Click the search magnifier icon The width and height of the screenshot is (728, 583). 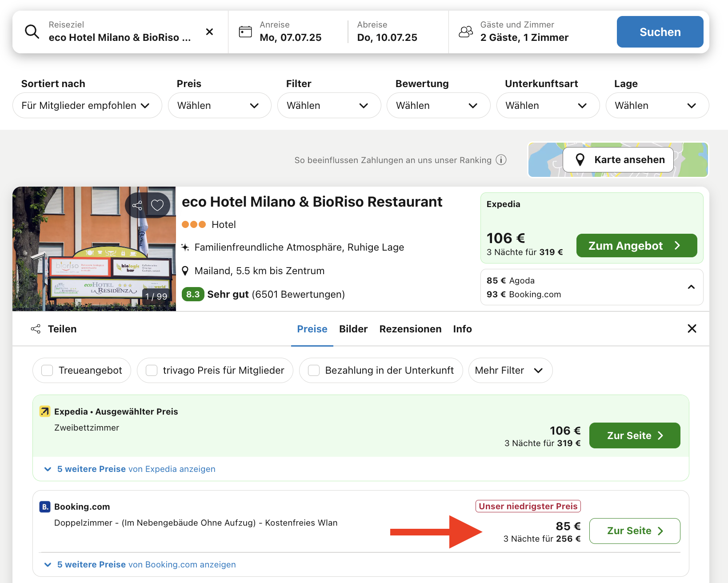click(32, 32)
